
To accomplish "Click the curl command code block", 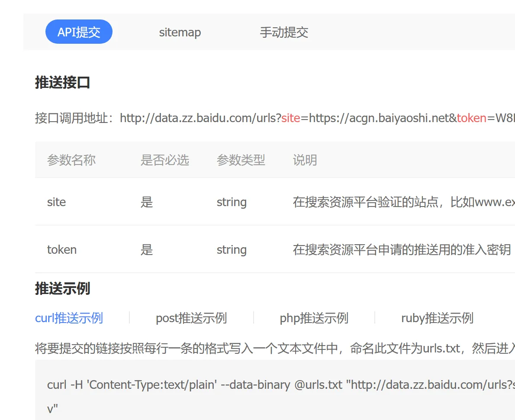I will tap(275, 390).
